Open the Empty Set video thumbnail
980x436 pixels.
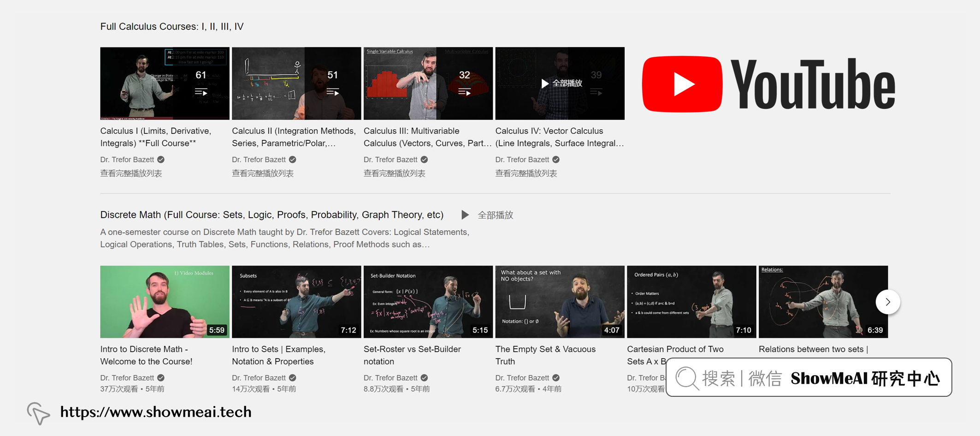tap(560, 302)
